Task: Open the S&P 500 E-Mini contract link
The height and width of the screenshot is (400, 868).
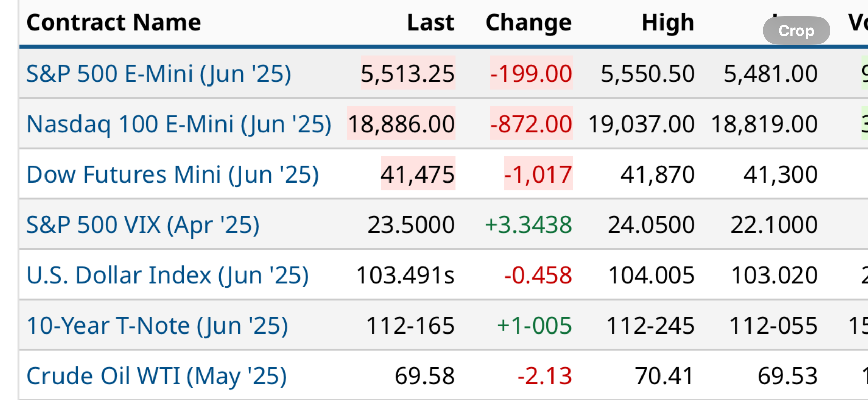Action: 159,74
